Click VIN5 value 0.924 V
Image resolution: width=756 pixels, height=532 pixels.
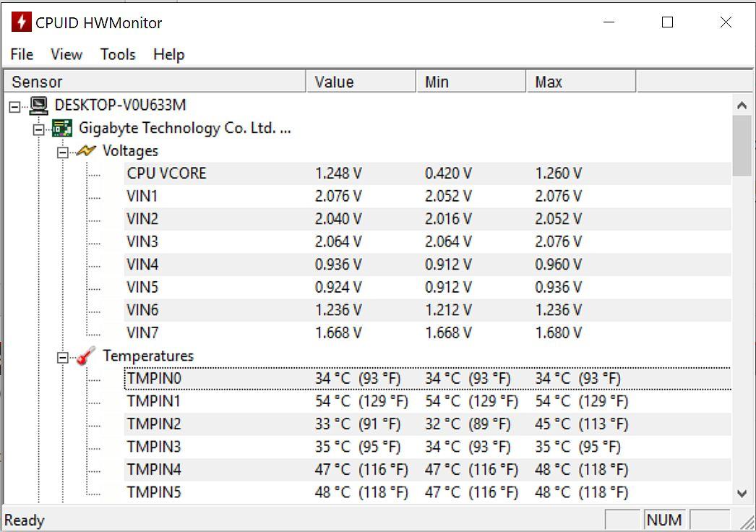click(338, 288)
